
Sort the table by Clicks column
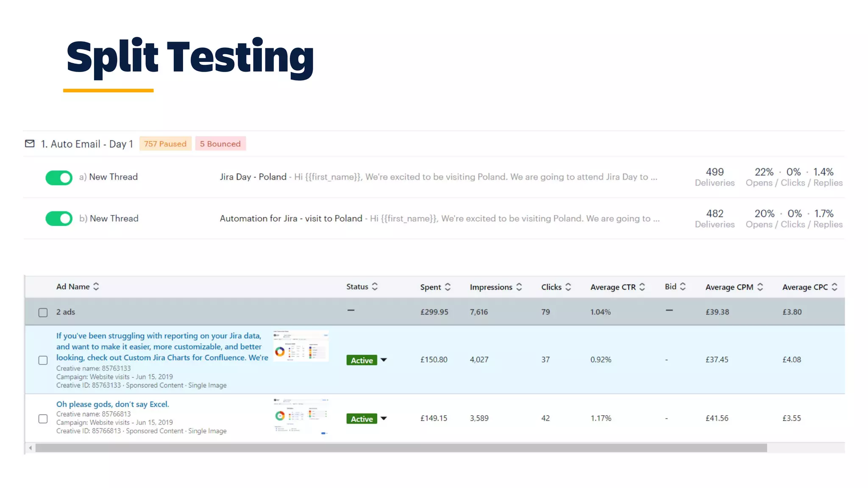coord(556,287)
